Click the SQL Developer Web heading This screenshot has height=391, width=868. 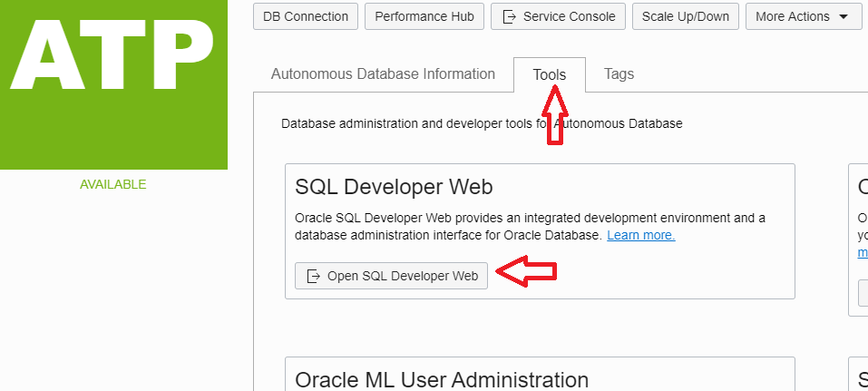pos(394,187)
